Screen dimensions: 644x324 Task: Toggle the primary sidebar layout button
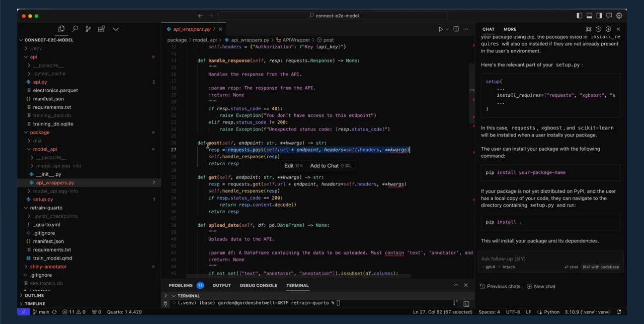tap(580, 16)
